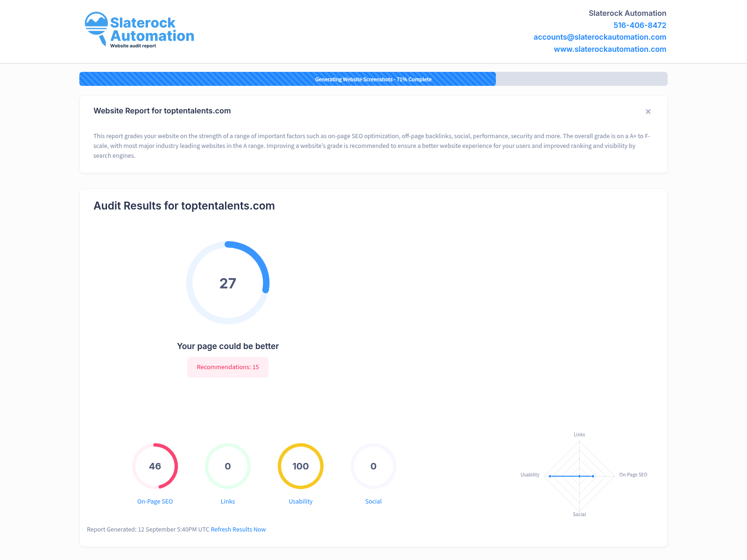The image size is (747, 560).
Task: Click the screenshot generation progress bar
Action: click(x=373, y=79)
